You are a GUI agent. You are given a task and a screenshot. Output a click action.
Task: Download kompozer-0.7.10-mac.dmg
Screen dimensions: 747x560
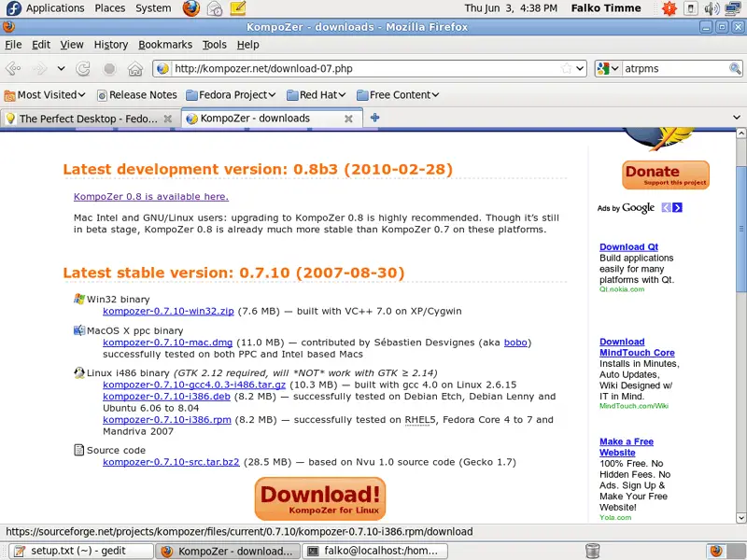tap(168, 343)
